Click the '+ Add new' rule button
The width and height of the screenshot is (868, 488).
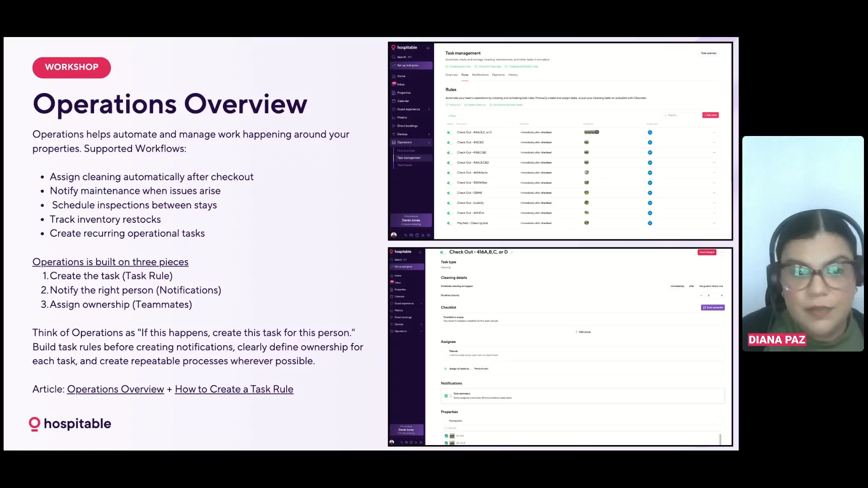(x=711, y=115)
